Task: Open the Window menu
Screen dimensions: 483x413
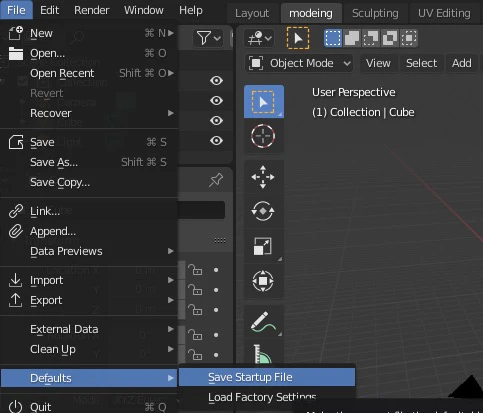Action: (144, 10)
